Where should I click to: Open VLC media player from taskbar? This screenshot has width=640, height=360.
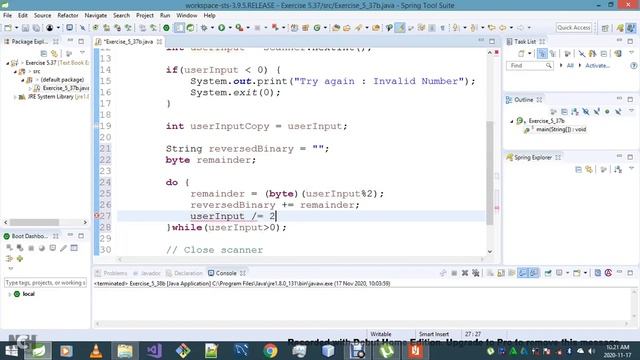(96, 351)
